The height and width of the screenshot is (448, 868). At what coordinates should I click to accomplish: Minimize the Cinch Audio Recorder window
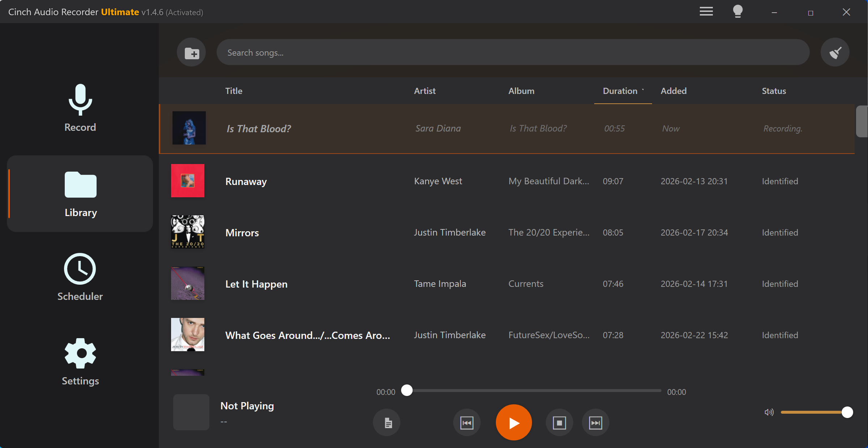coord(774,12)
